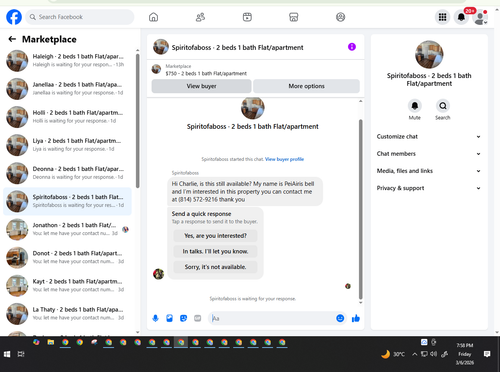
Task: Click the sender avatar beside quick responses
Action: (x=158, y=274)
